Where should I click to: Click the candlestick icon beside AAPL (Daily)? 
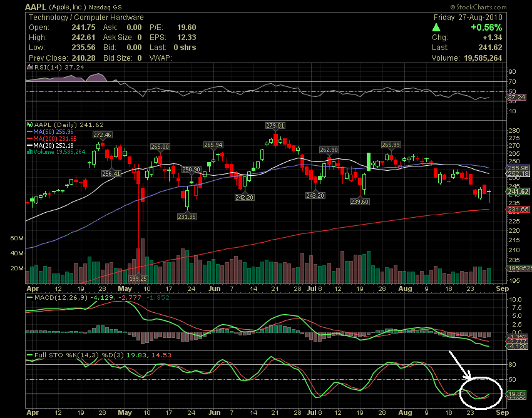30,125
